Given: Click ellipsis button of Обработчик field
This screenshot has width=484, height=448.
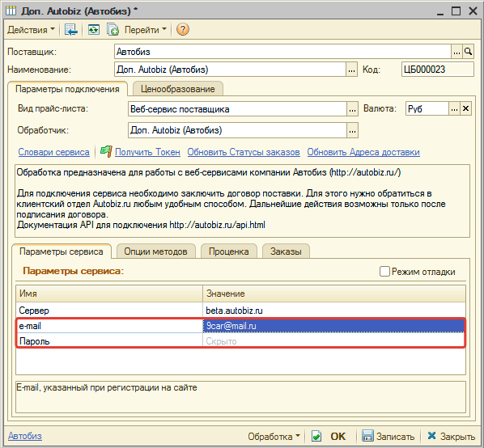Looking at the screenshot, I should [352, 130].
